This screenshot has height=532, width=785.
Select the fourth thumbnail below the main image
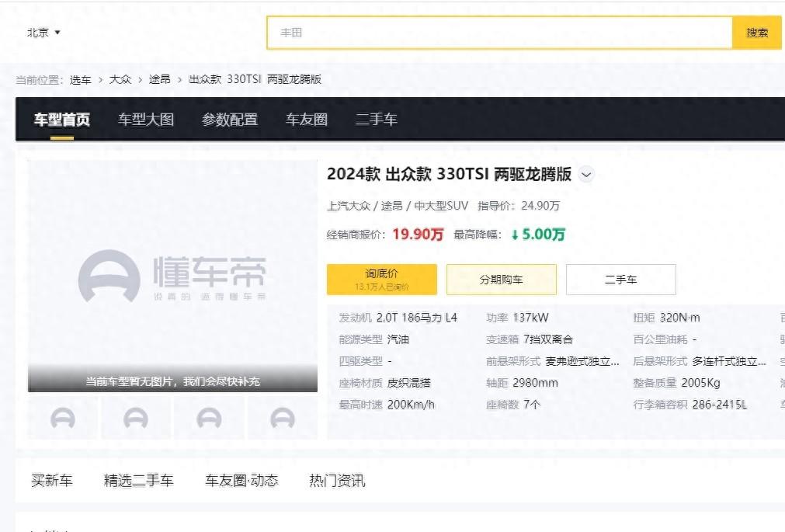(x=282, y=419)
